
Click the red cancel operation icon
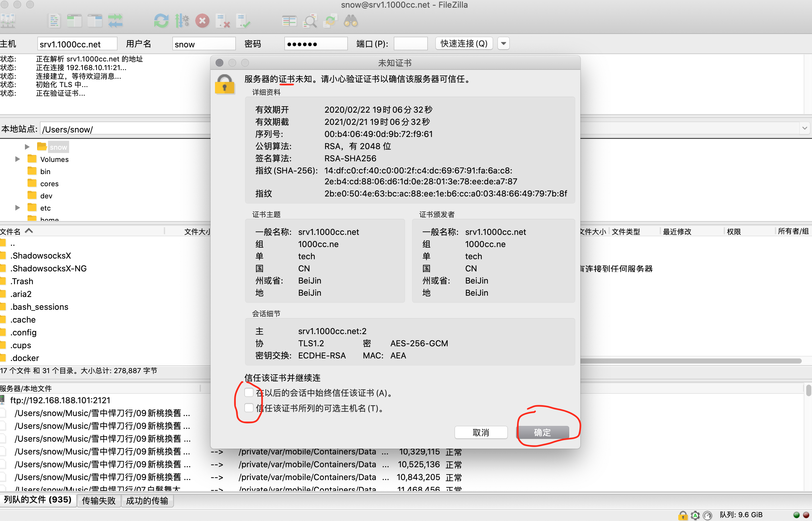click(202, 21)
